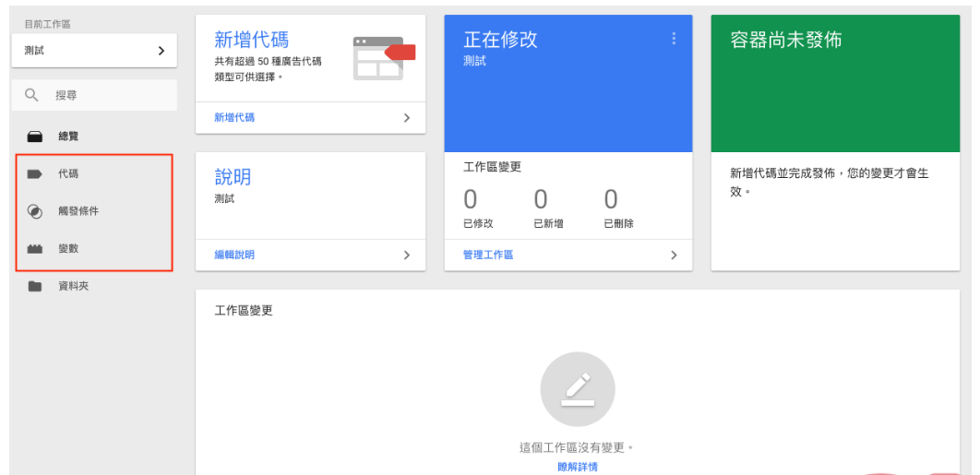Image resolution: width=980 pixels, height=475 pixels.
Task: Open the three-dot menu on 正在修改 card
Action: 674,39
